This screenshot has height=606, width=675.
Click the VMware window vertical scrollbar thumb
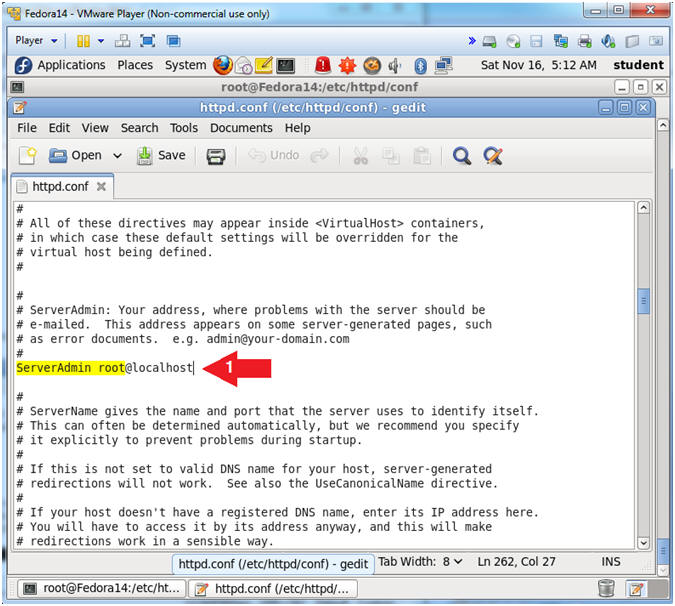tap(663, 552)
